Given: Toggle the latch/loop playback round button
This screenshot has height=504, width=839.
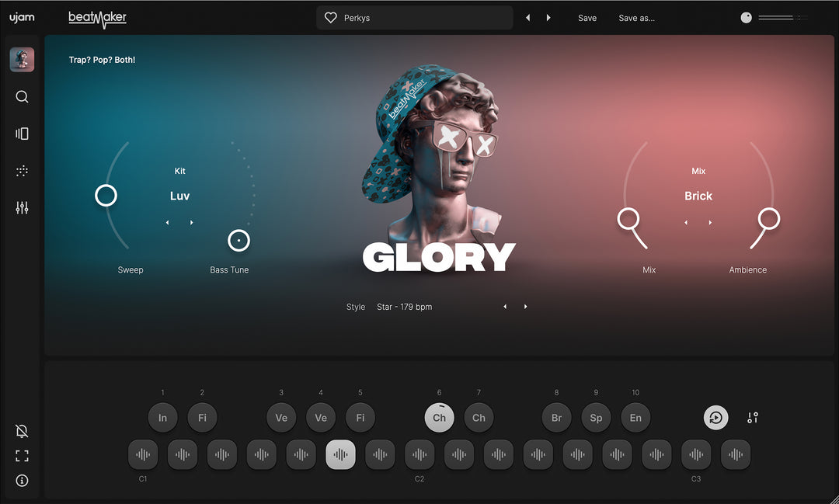Looking at the screenshot, I should click(716, 418).
